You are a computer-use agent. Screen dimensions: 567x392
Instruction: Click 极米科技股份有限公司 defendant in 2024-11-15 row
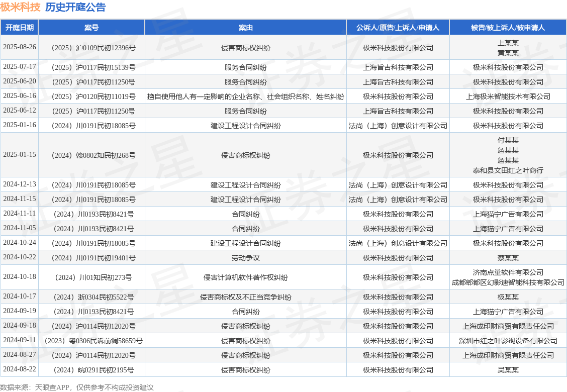[x=508, y=200]
